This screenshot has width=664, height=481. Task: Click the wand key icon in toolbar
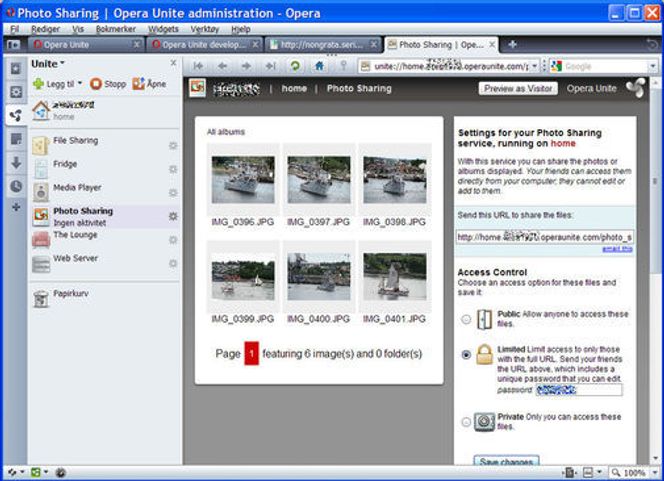[x=343, y=66]
